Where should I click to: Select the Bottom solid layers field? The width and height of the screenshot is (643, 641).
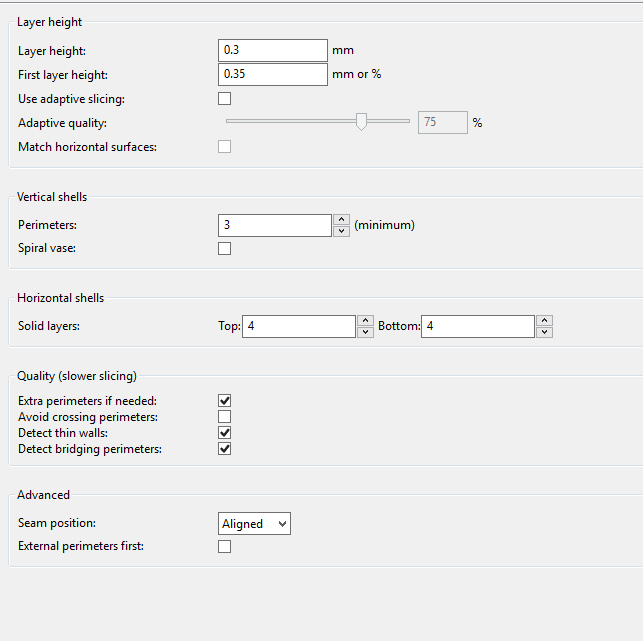pos(478,326)
